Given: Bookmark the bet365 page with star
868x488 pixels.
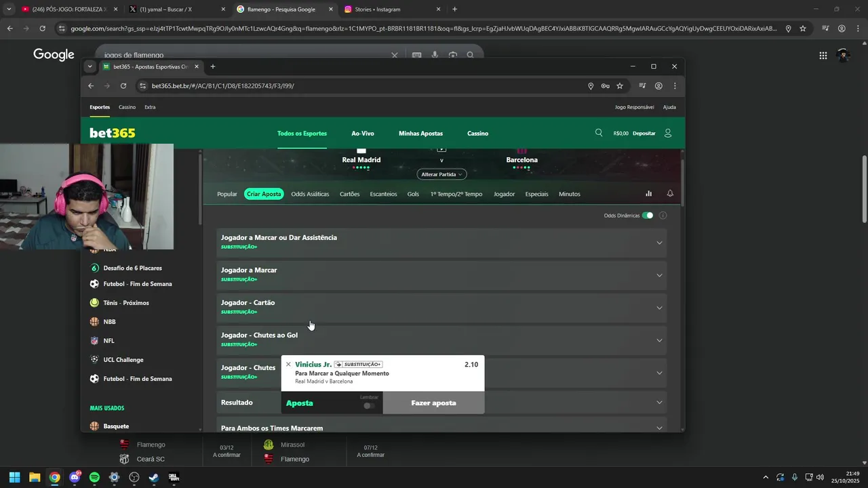Looking at the screenshot, I should [620, 86].
